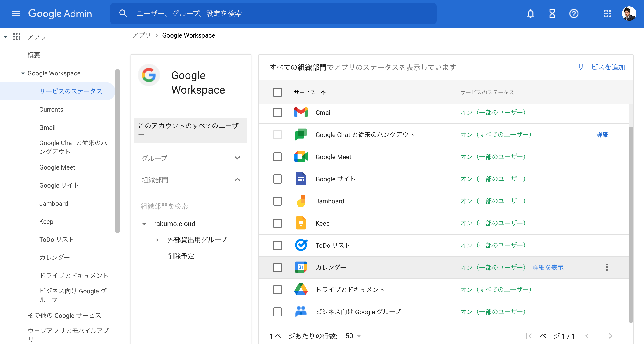Viewport: 644px width, 344px height.
Task: Check the カレンダー row checkbox
Action: [277, 267]
